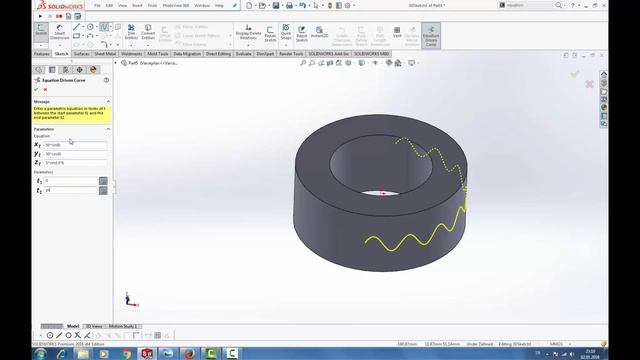Open the File menu
The width and height of the screenshot is (640, 360).
[x=97, y=6]
